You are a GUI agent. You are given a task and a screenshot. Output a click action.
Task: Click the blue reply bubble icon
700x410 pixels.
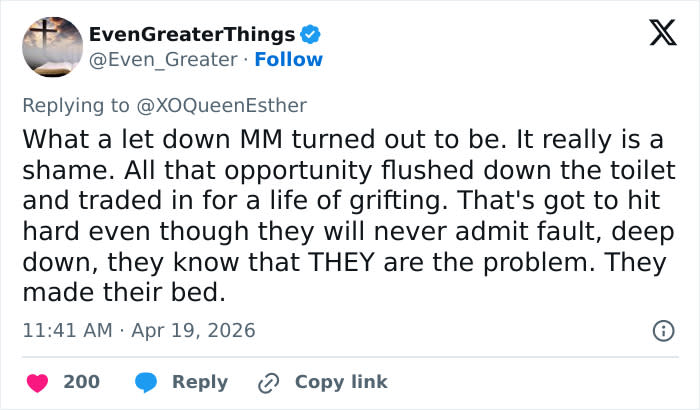pyautogui.click(x=145, y=382)
